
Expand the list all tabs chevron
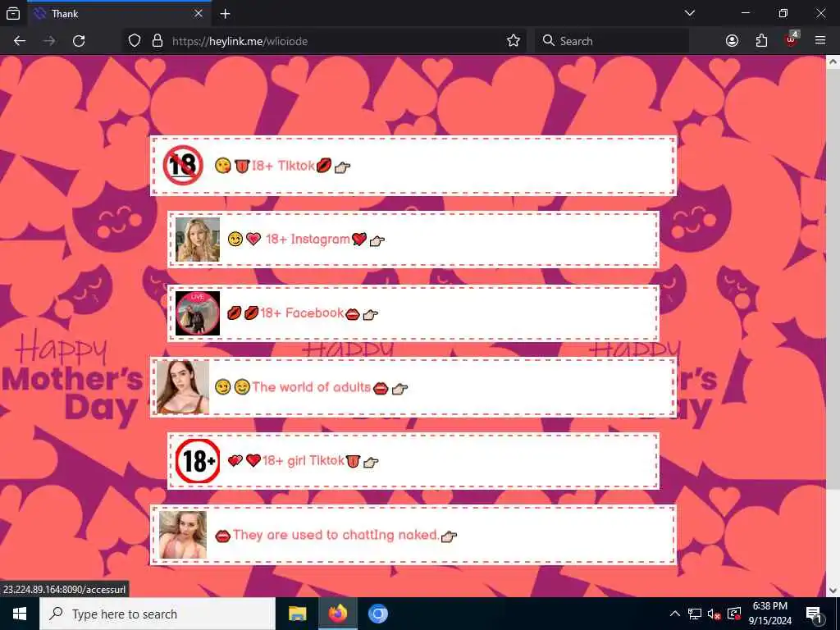tap(689, 13)
